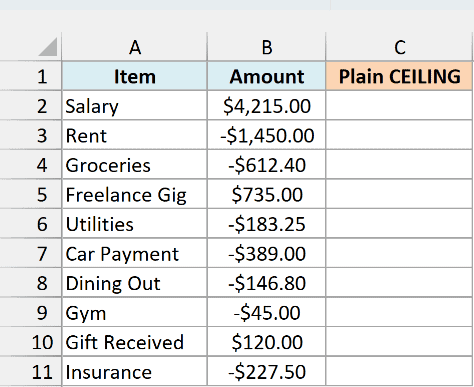Image resolution: width=474 pixels, height=387 pixels.
Task: Select row 8 header
Action: coord(31,283)
